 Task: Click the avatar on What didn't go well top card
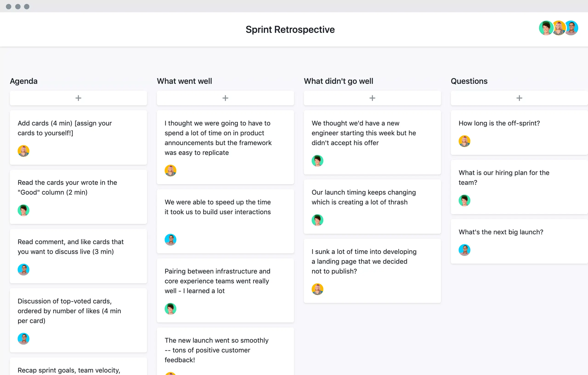(x=318, y=161)
